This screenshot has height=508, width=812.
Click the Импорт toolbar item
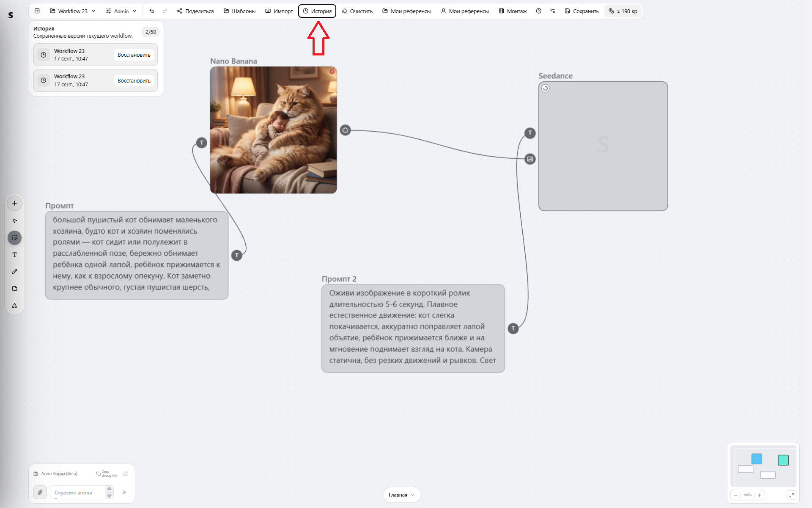(279, 11)
